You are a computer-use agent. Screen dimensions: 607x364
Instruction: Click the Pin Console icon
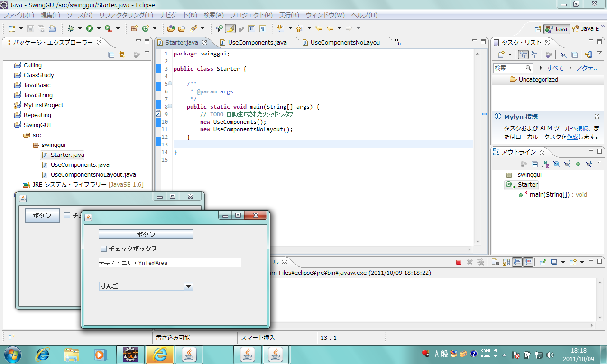tap(543, 262)
